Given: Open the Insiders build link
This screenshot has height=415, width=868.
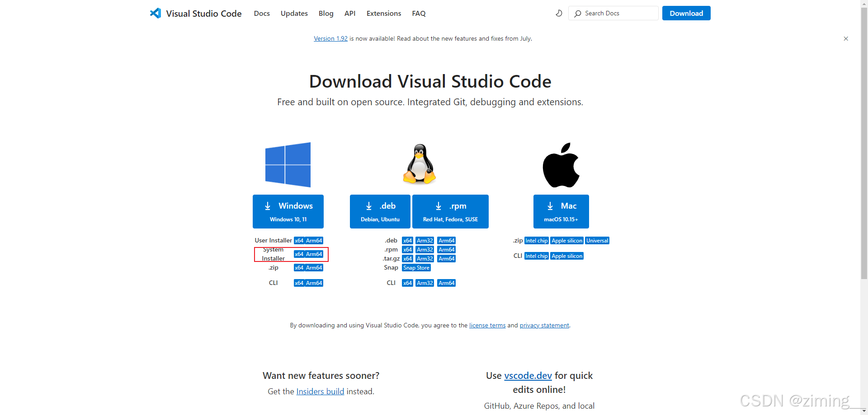Looking at the screenshot, I should pos(320,391).
